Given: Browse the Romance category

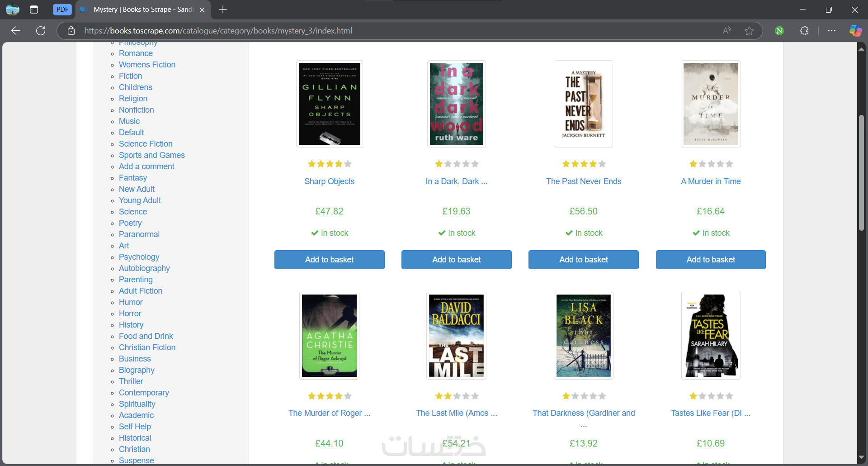Looking at the screenshot, I should pyautogui.click(x=136, y=53).
